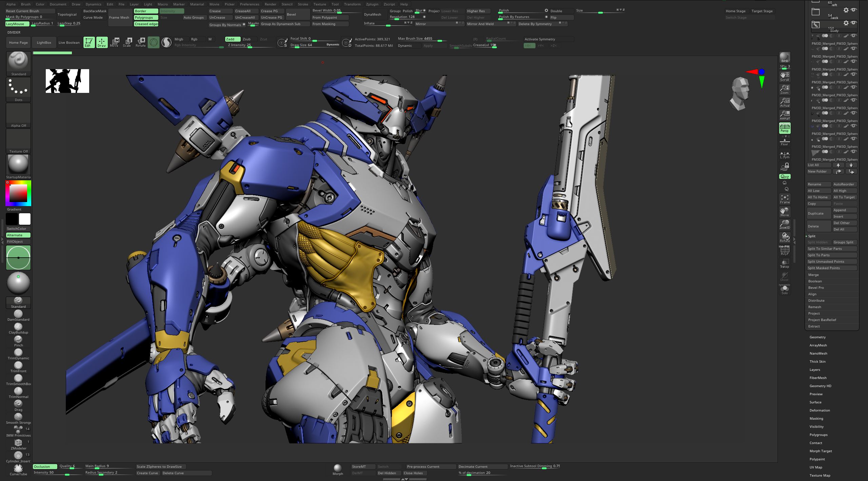Switch to the Scale transform tool
This screenshot has width=868, height=481.
(x=127, y=42)
